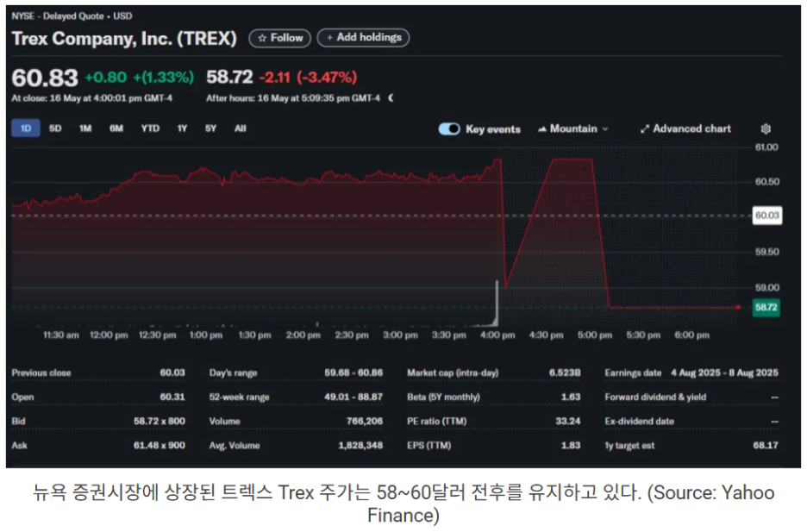Click Market cap value 6.523B
Image resolution: width=807 pixels, height=532 pixels.
(x=565, y=372)
